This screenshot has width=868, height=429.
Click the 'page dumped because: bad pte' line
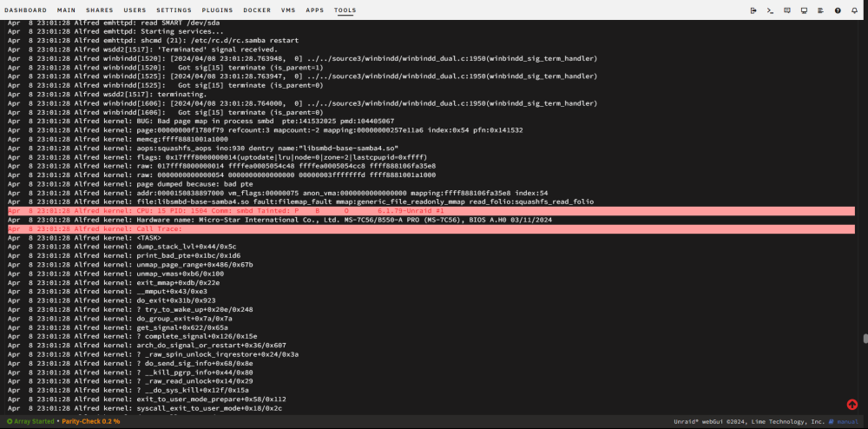point(130,184)
